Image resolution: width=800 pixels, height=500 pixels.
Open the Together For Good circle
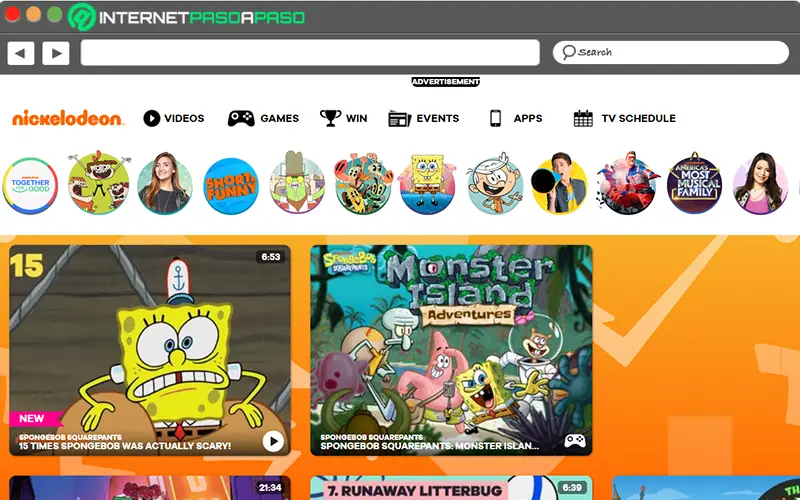[30, 186]
